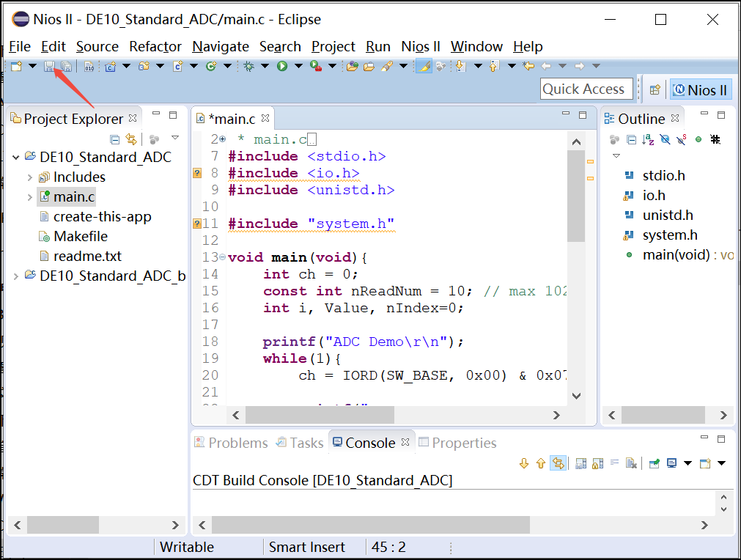Click Display Selected Console monitor icon
Viewport: 741px width, 560px height.
click(x=671, y=463)
